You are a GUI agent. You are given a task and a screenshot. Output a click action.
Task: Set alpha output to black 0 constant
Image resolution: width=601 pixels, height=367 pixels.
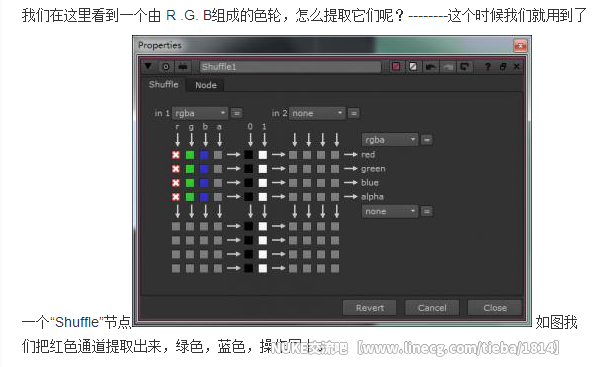(249, 197)
